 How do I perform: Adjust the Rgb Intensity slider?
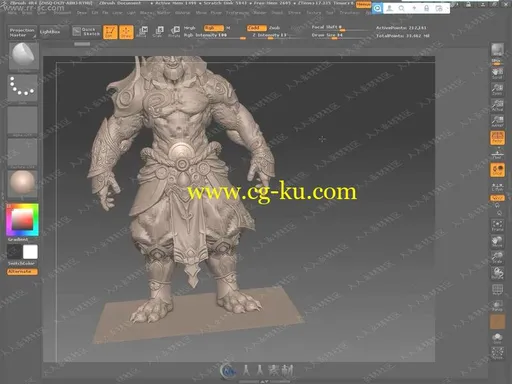tap(215, 35)
